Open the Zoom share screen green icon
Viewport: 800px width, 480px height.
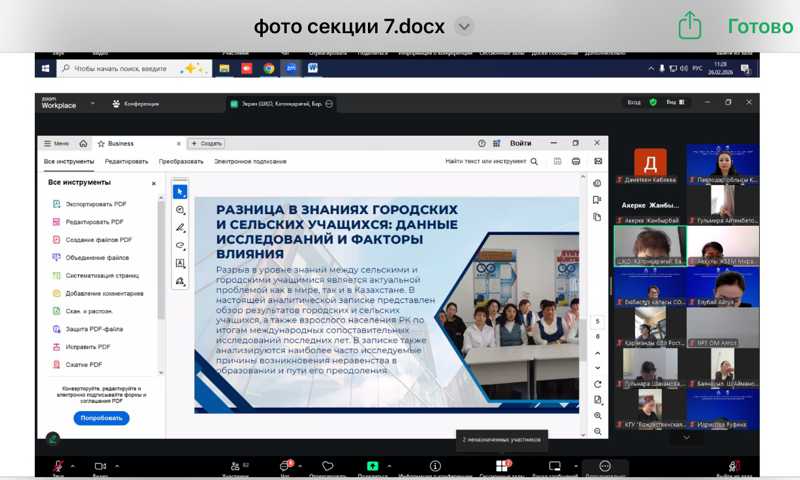pyautogui.click(x=372, y=466)
